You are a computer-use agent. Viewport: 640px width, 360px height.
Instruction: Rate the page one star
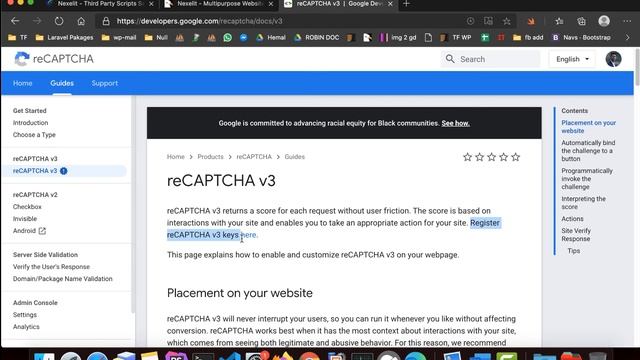(x=467, y=157)
